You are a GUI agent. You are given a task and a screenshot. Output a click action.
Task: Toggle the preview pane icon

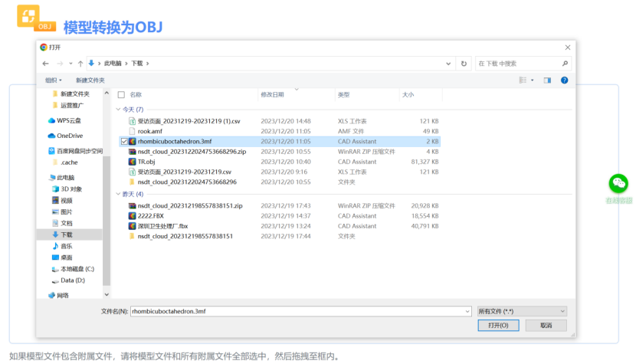547,80
